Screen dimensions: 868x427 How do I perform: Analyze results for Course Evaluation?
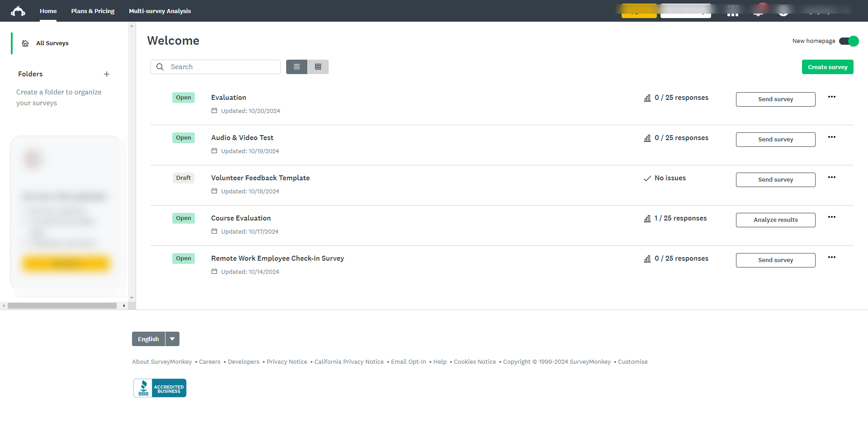point(775,220)
